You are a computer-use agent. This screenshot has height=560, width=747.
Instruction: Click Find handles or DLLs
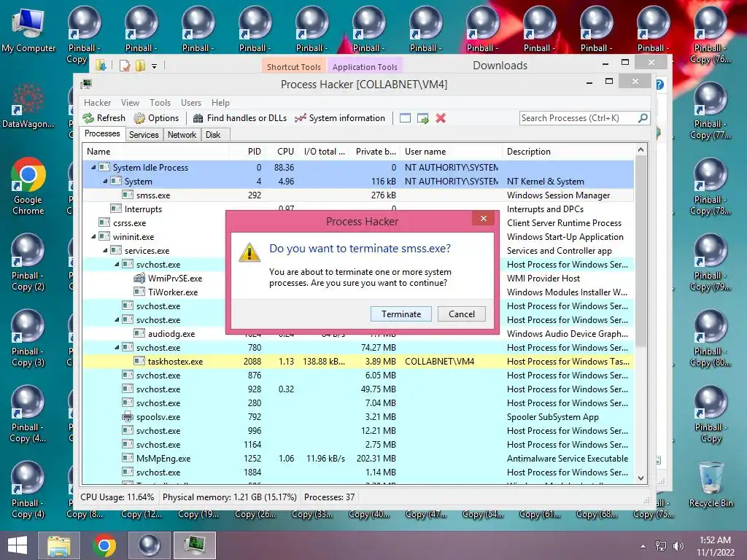coord(240,118)
